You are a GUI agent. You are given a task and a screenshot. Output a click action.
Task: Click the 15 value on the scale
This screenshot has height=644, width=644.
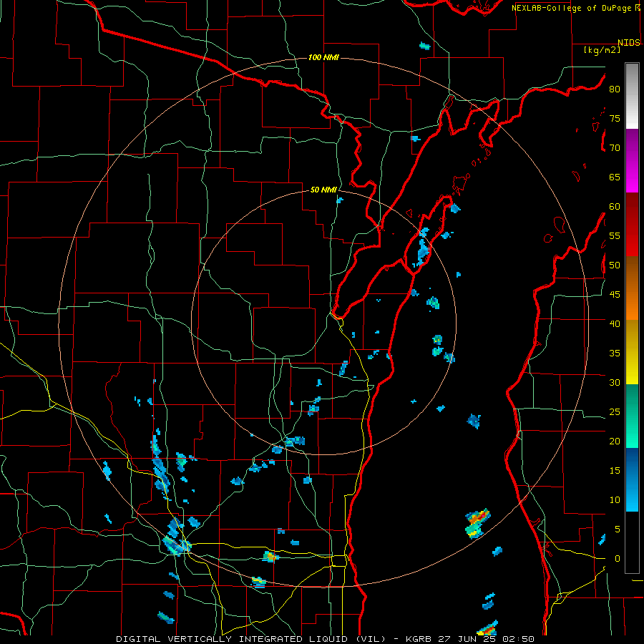(615, 471)
